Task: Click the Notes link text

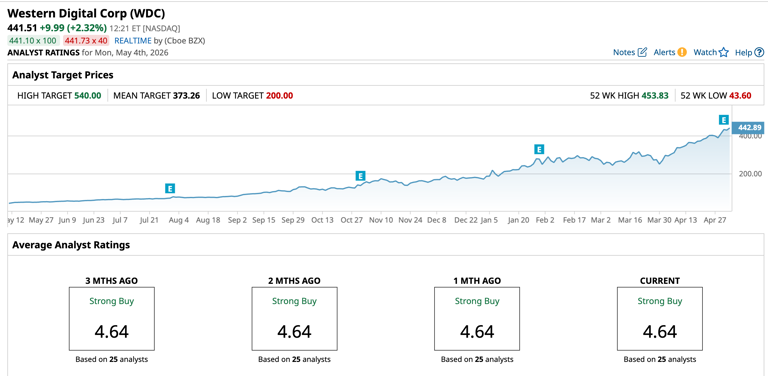Action: (x=624, y=52)
